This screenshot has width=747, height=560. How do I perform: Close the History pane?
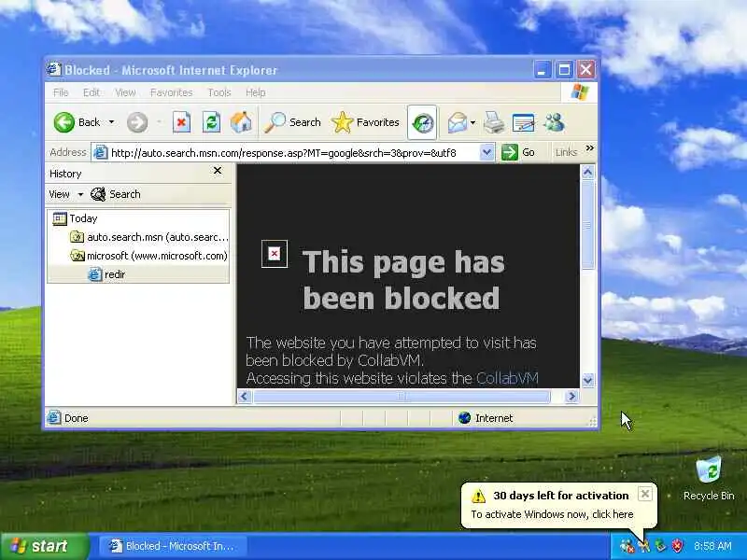pos(218,171)
